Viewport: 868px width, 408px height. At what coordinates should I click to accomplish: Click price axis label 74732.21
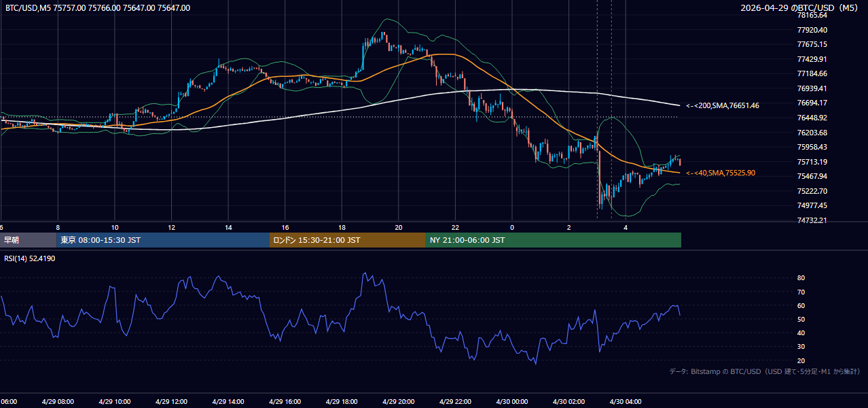pos(812,220)
